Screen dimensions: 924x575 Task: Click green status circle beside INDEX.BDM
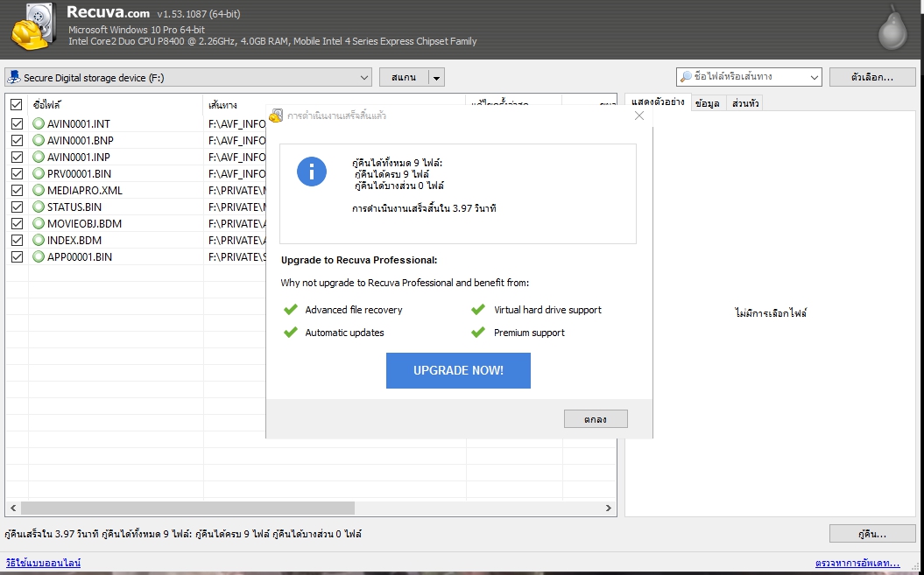39,240
